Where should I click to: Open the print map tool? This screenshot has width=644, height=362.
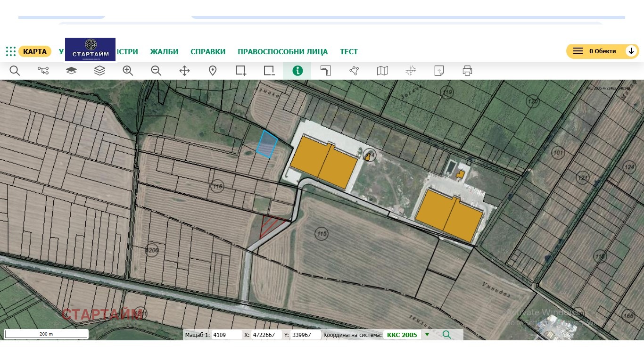click(467, 71)
